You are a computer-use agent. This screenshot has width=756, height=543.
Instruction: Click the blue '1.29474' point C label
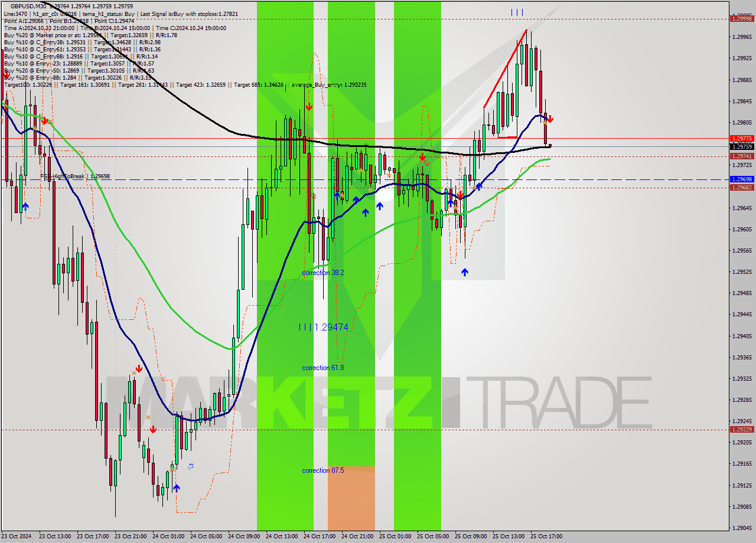331,327
